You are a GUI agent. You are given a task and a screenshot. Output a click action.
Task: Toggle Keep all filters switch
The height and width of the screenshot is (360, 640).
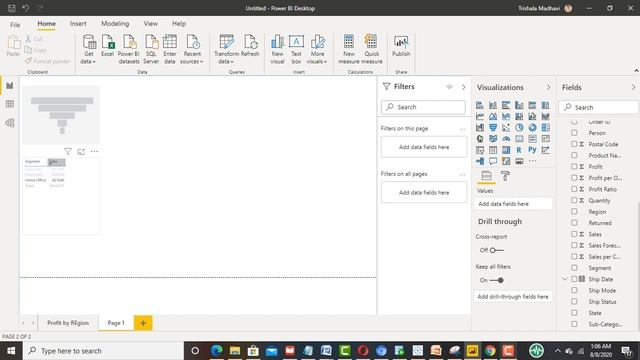click(x=497, y=280)
